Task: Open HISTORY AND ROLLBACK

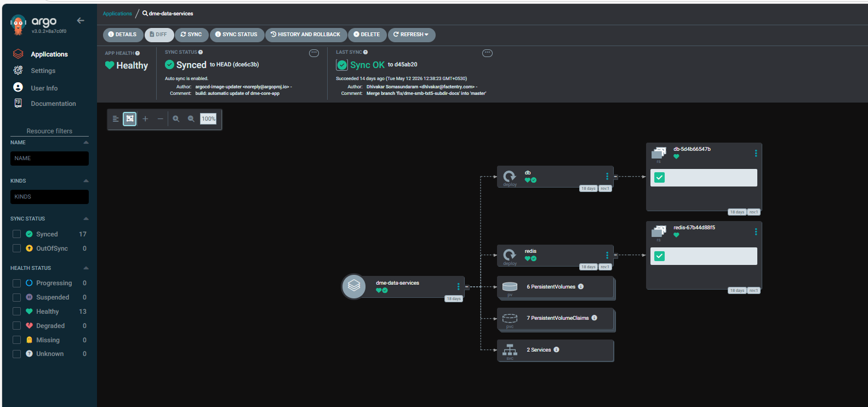Action: pyautogui.click(x=306, y=35)
